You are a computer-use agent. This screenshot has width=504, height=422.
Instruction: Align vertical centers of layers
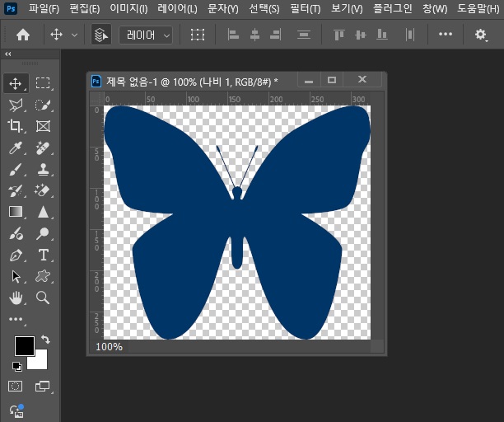(361, 35)
